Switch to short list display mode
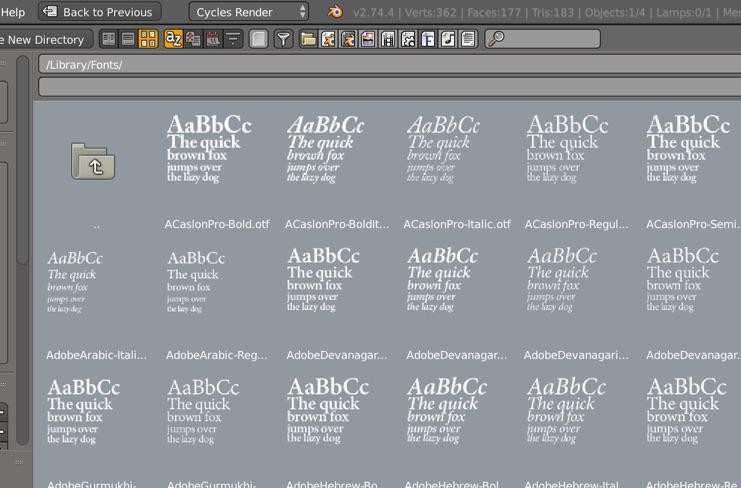Screen dimensions: 741x488 109,39
